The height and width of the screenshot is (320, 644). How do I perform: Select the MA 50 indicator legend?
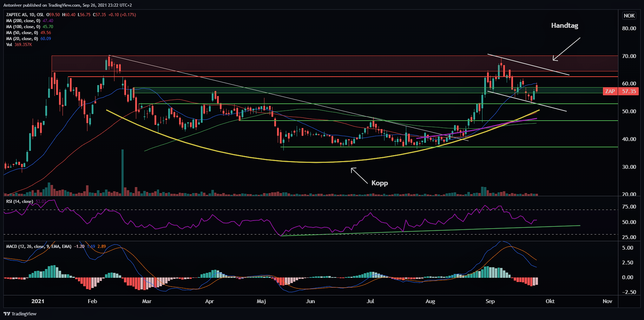pos(22,33)
